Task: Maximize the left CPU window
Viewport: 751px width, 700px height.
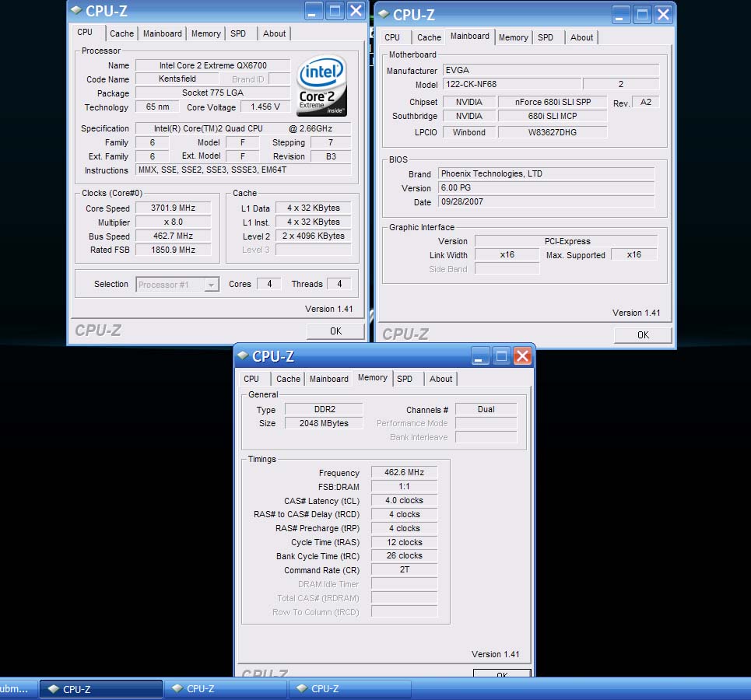Action: point(335,11)
